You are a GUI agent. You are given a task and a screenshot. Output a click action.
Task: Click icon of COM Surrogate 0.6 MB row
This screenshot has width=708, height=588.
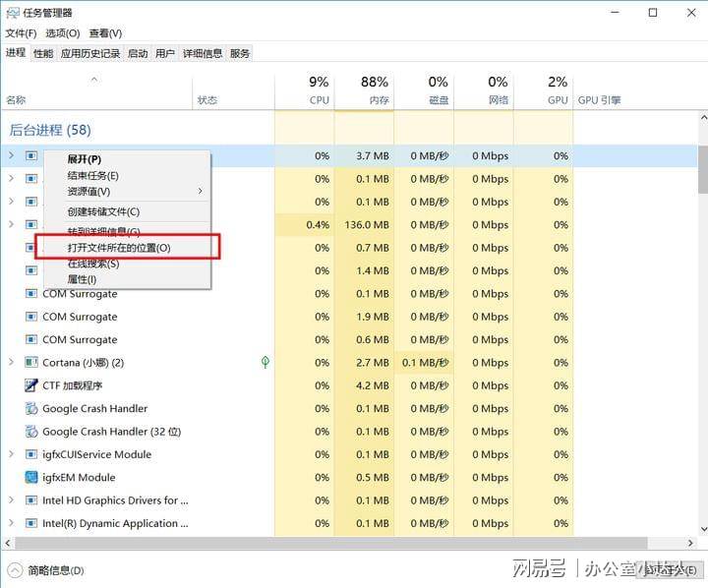31,339
